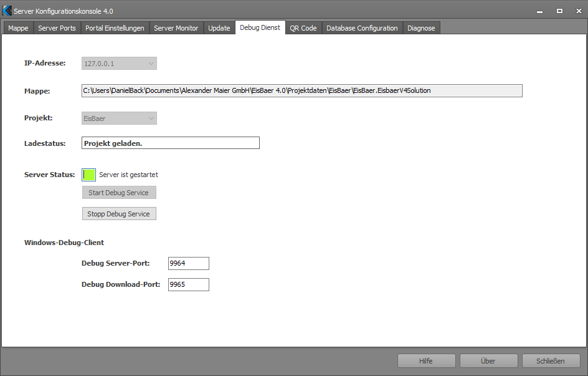The height and width of the screenshot is (376, 588).
Task: Click the Über button
Action: pyautogui.click(x=488, y=361)
